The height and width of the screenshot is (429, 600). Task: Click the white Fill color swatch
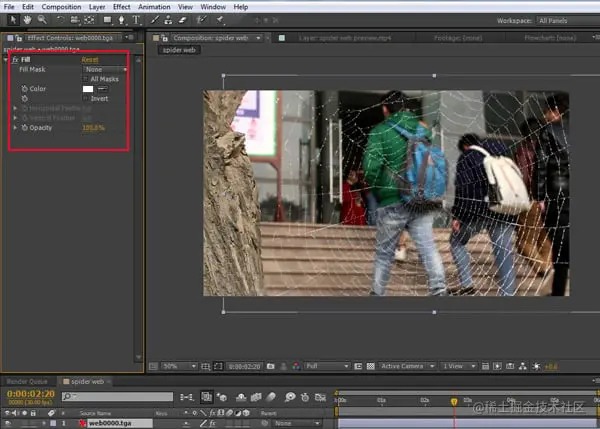click(88, 88)
